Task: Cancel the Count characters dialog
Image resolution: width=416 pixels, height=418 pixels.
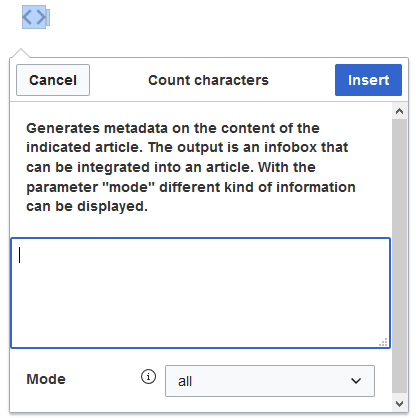Action: tap(53, 80)
